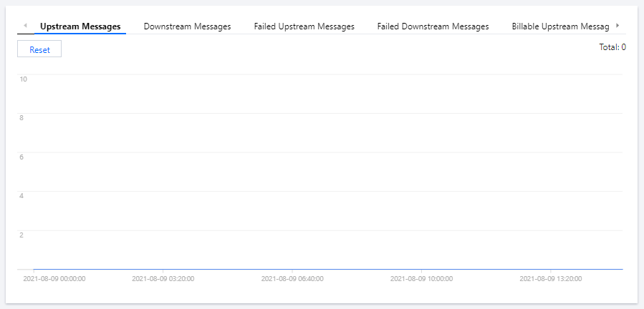Click the blue data line in the chart
Screen dimensions: 644x309
click(328, 269)
